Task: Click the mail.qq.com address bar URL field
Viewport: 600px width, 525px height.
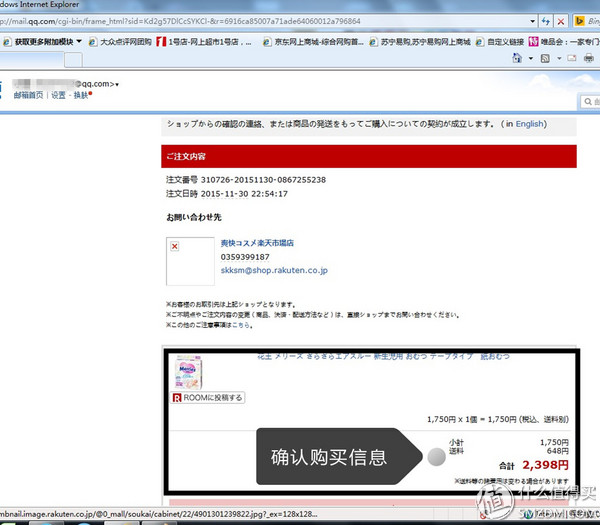Action: tap(264, 21)
